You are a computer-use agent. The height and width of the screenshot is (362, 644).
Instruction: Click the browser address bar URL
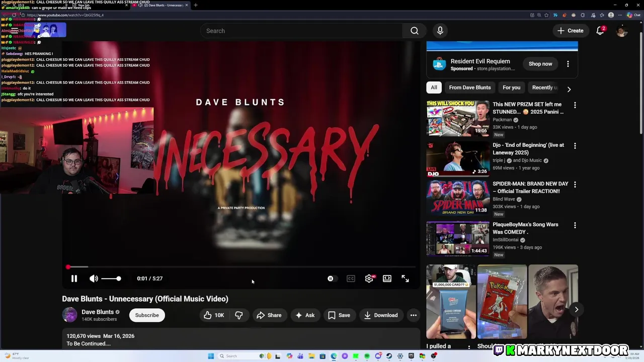pyautogui.click(x=65, y=15)
